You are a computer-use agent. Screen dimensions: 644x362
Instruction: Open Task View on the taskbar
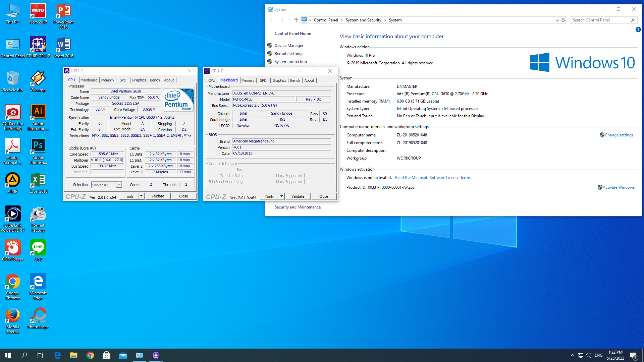pyautogui.click(x=40, y=355)
